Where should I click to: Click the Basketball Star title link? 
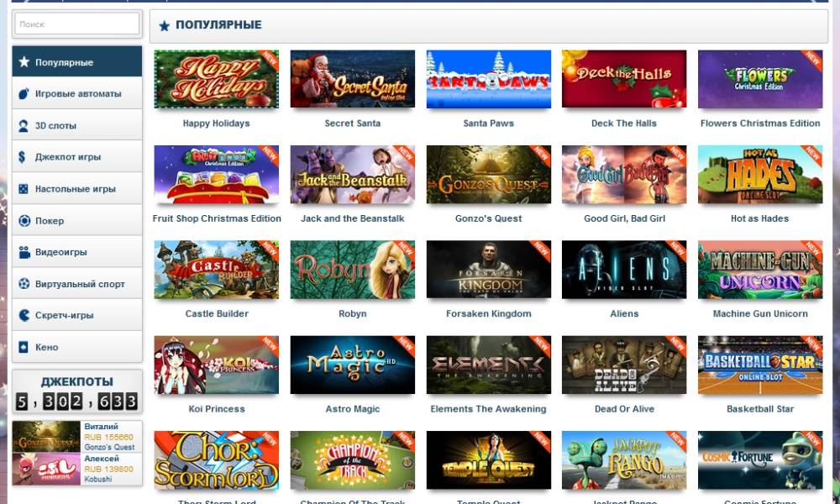click(x=760, y=409)
